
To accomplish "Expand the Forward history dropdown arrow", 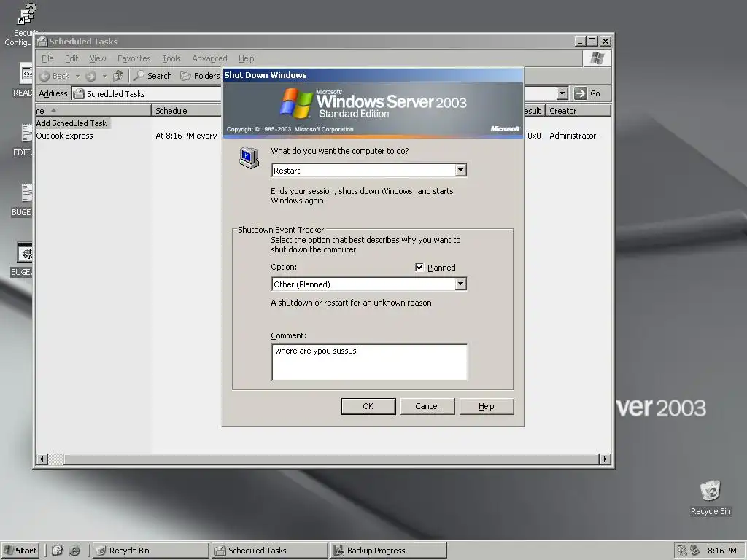I will point(105,76).
